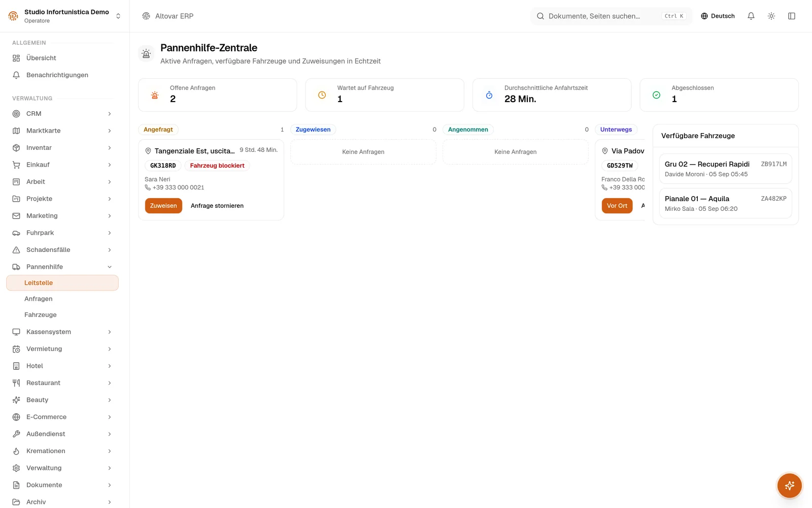
Task: Click the Dokumente, Seiten suchen search field
Action: point(611,16)
